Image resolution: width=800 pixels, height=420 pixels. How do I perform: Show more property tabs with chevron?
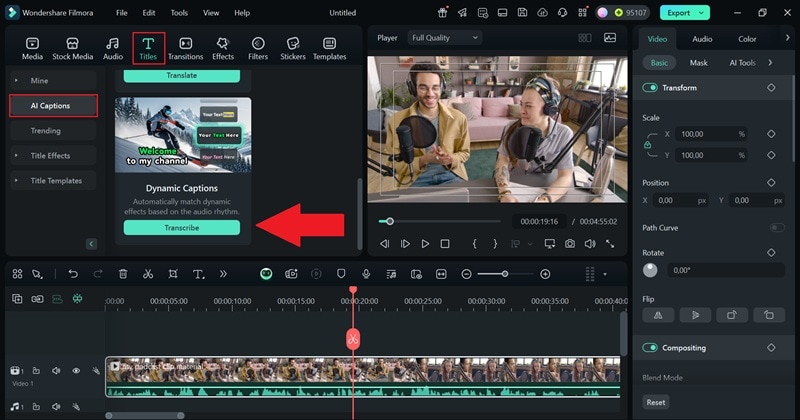[787, 38]
